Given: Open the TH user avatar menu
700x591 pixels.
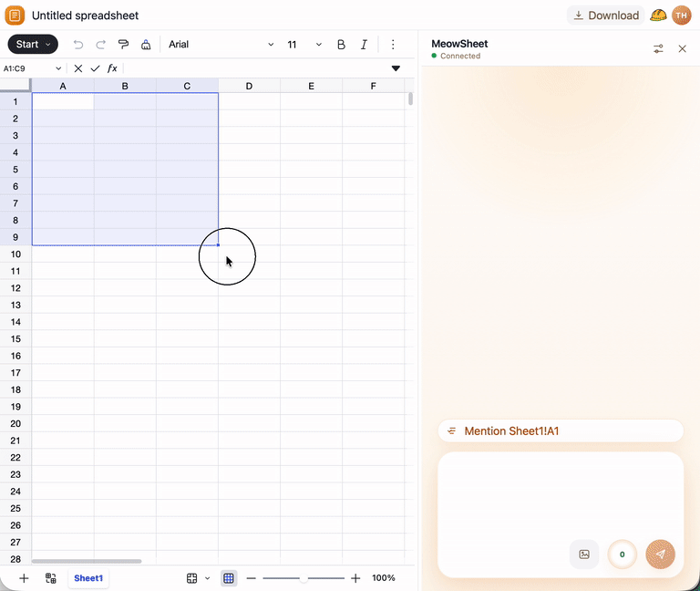Looking at the screenshot, I should point(681,16).
